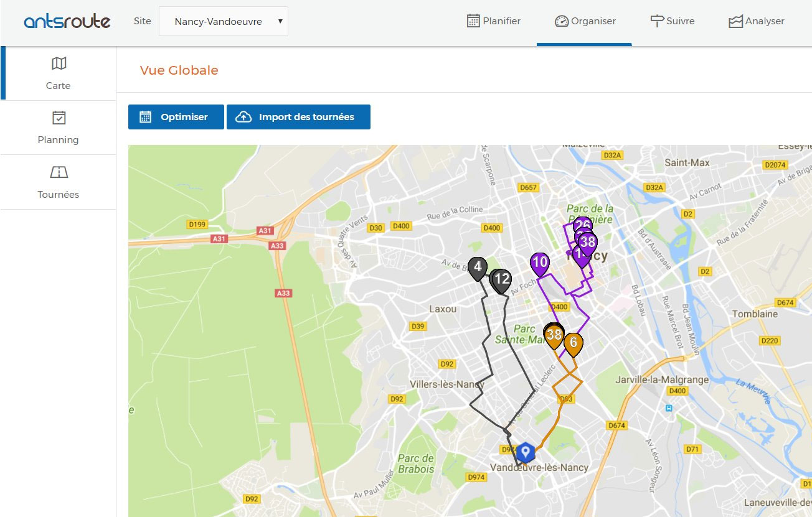This screenshot has height=517, width=812.
Task: Click purple map marker number 10
Action: [x=540, y=264]
